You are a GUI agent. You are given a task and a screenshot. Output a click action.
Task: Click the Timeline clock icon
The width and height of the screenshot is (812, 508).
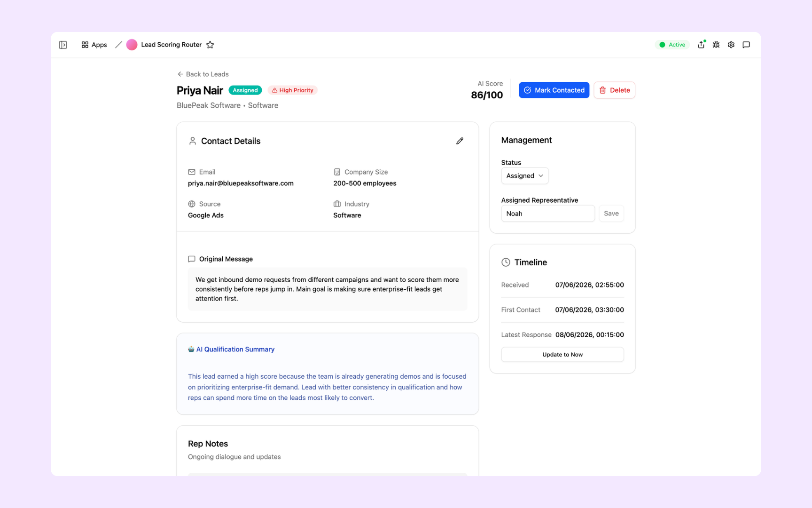[506, 262]
